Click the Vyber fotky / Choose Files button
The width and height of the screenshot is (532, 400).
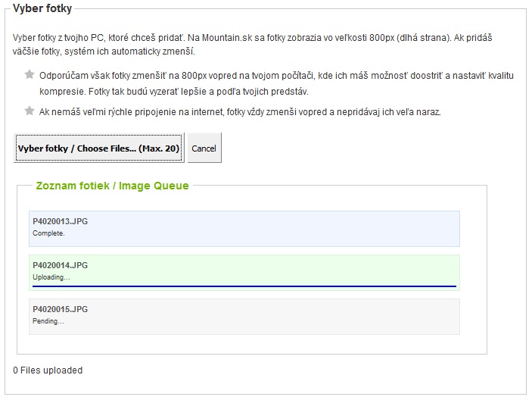pyautogui.click(x=98, y=148)
